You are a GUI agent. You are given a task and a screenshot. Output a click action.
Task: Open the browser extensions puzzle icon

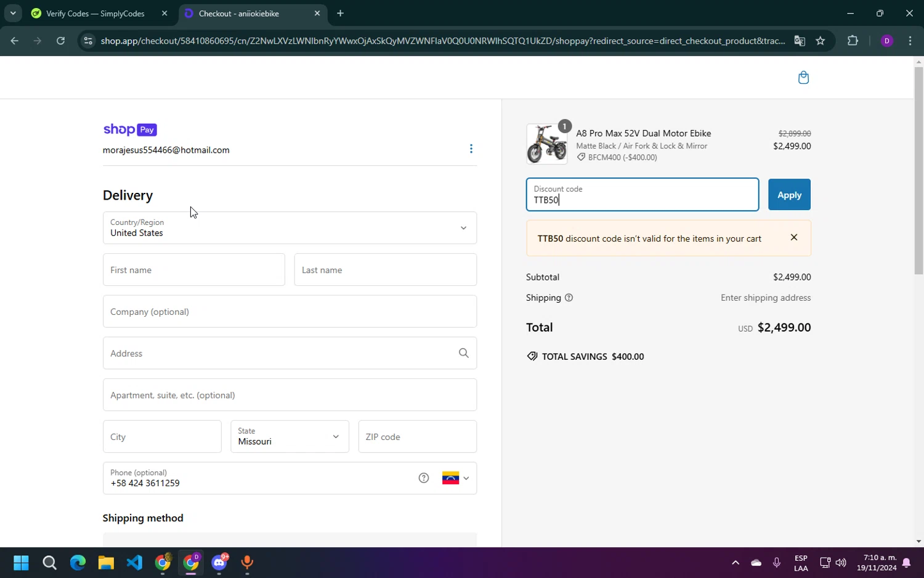pyautogui.click(x=853, y=41)
